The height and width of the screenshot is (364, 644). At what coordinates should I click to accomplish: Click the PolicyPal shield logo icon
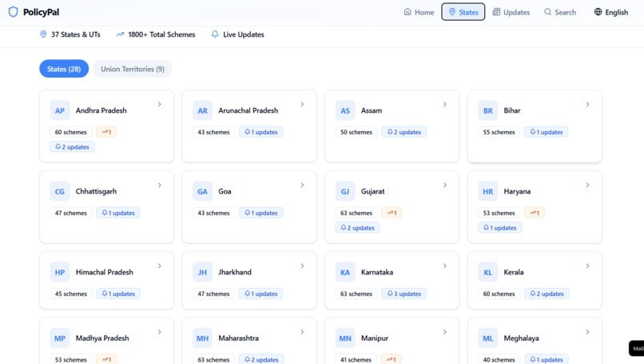click(x=13, y=12)
